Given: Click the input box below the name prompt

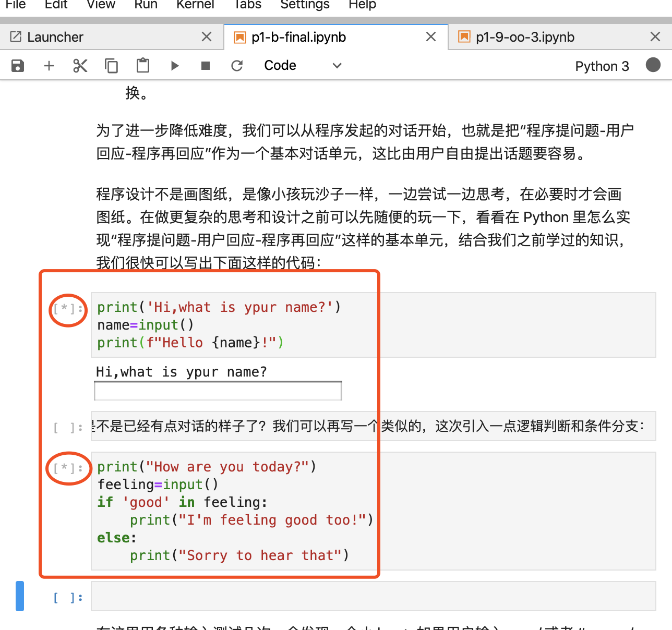Looking at the screenshot, I should 218,390.
